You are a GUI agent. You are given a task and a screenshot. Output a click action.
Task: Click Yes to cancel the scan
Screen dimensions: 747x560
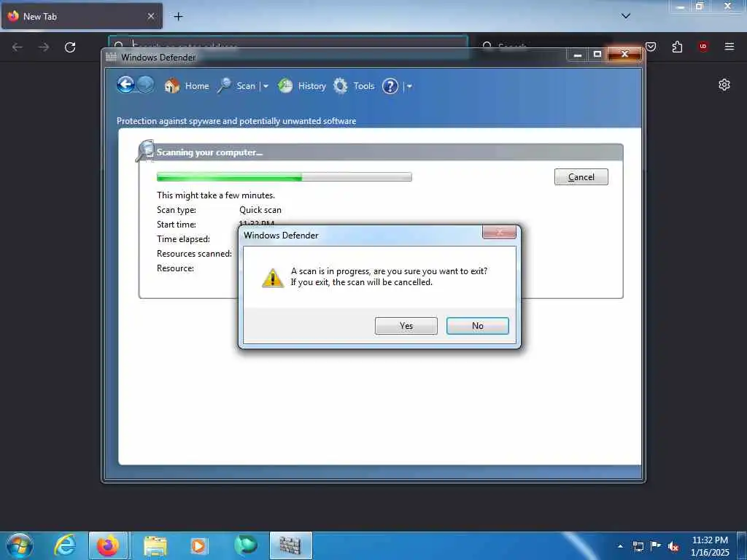(406, 326)
